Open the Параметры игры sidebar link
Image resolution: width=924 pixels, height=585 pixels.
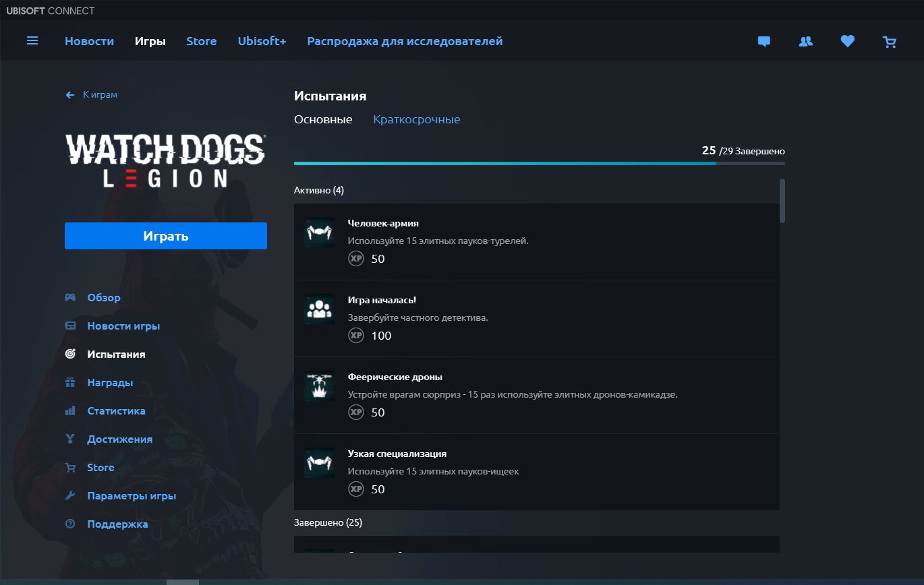point(132,496)
